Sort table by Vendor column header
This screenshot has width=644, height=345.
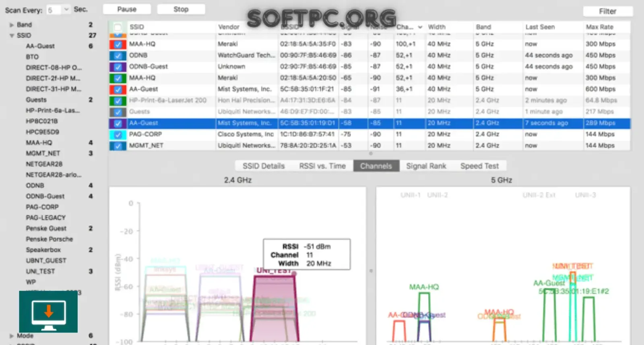pyautogui.click(x=229, y=27)
